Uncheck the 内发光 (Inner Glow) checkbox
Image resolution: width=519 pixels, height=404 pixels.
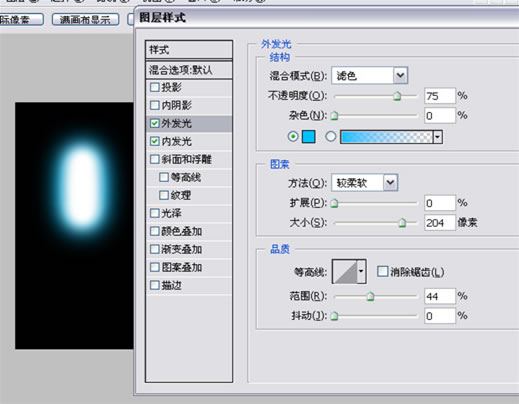pyautogui.click(x=155, y=141)
